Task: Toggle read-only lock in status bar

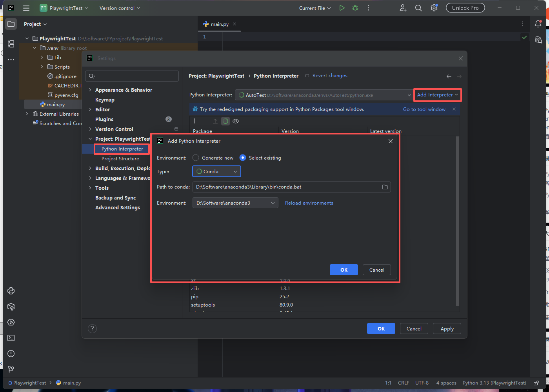Action: 536,383
